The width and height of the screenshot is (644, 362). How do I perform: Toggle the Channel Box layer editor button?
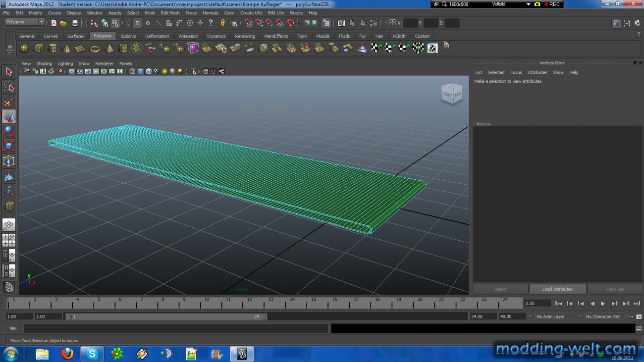point(637,23)
